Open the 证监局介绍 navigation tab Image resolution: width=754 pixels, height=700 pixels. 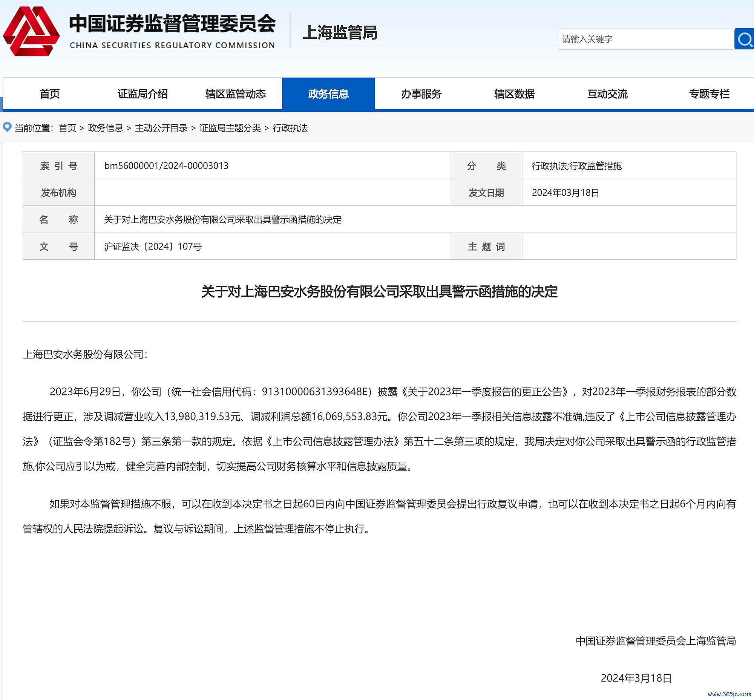pos(143,94)
